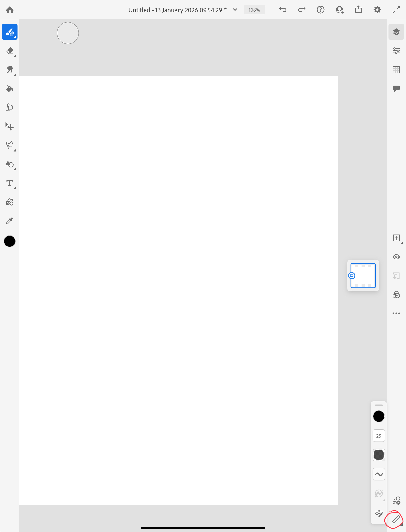
Task: Select the Shapes tool
Action: coord(10,164)
